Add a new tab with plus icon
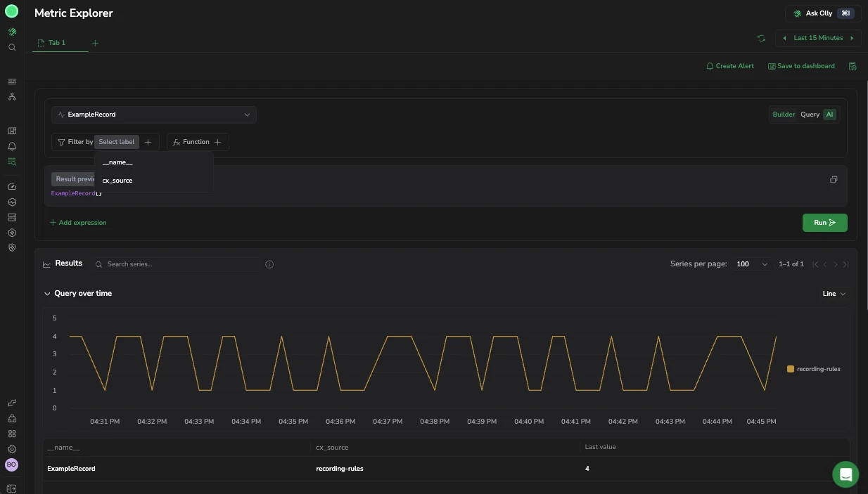This screenshot has width=868, height=494. click(96, 43)
